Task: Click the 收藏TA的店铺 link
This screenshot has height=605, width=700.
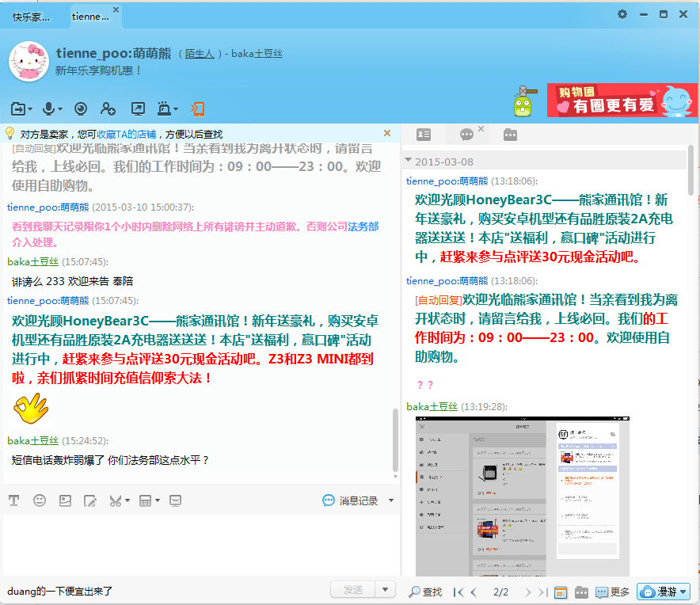Action: [126, 134]
